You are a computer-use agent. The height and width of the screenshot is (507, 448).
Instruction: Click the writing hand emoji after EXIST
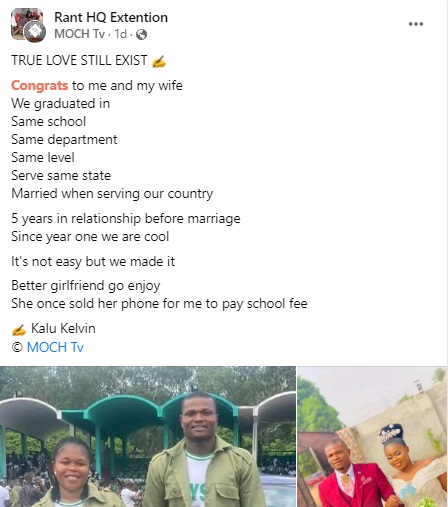pyautogui.click(x=159, y=62)
